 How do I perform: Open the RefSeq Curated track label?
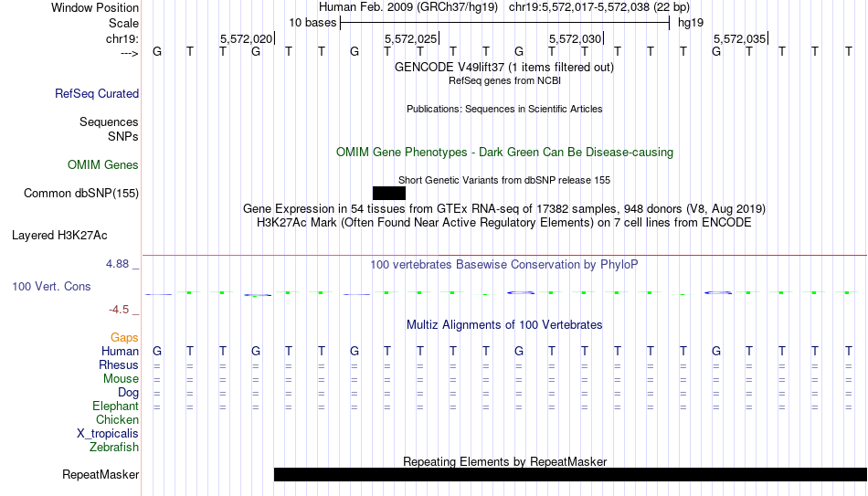[x=97, y=93]
